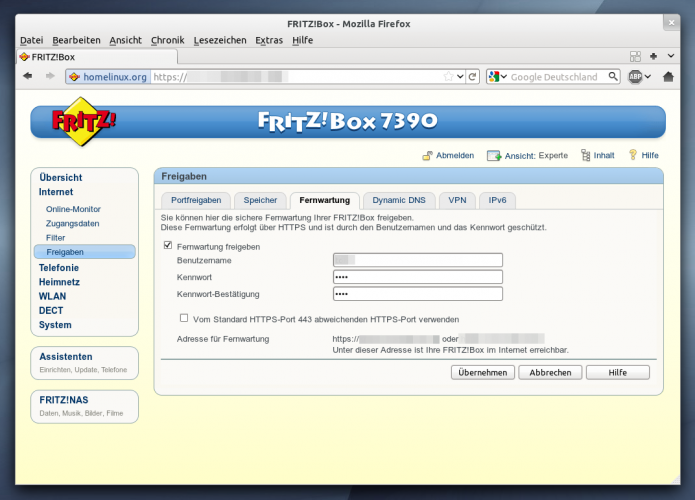Click the Hilfe question mark icon
Image resolution: width=695 pixels, height=500 pixels.
[633, 155]
